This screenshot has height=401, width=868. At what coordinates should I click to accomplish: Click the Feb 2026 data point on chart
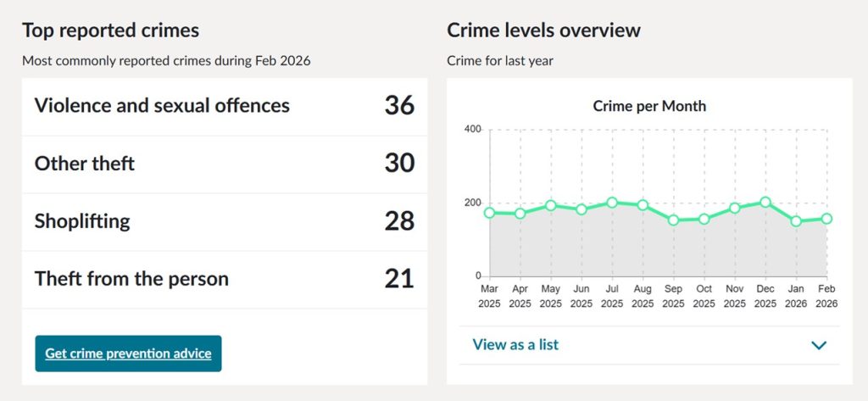(826, 219)
